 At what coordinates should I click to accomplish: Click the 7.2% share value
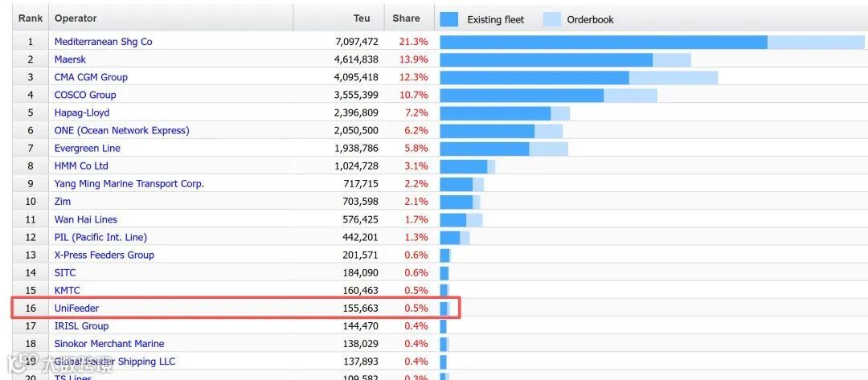416,112
